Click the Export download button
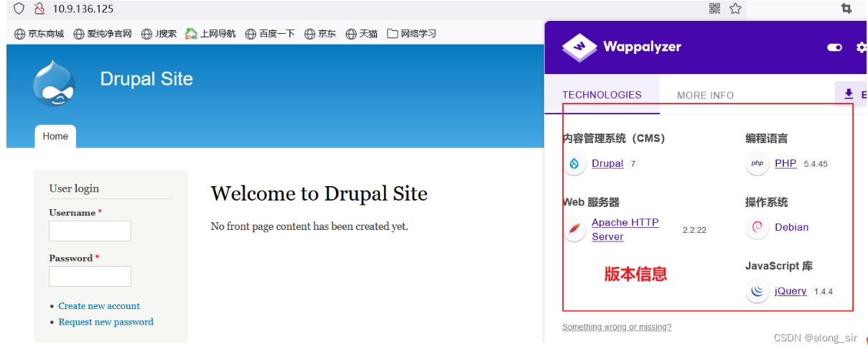Screen dimensions: 868x350 851,94
